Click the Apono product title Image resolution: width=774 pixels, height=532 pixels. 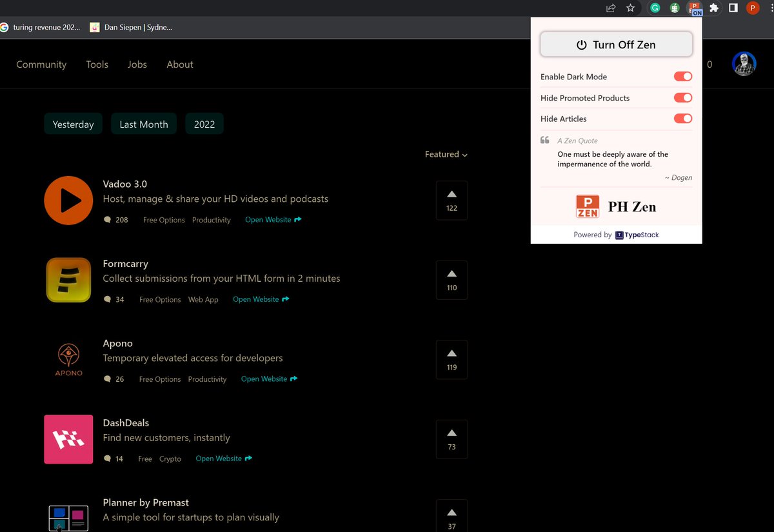[x=118, y=343]
